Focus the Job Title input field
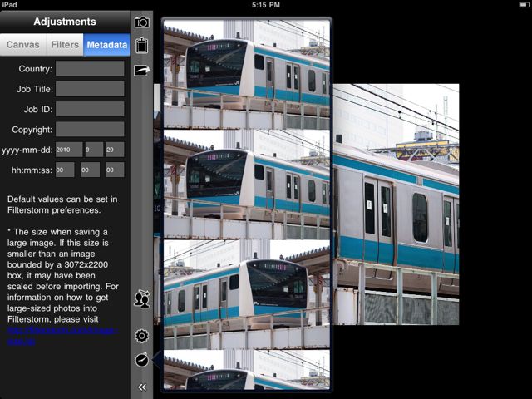The height and width of the screenshot is (399, 532). coord(90,89)
